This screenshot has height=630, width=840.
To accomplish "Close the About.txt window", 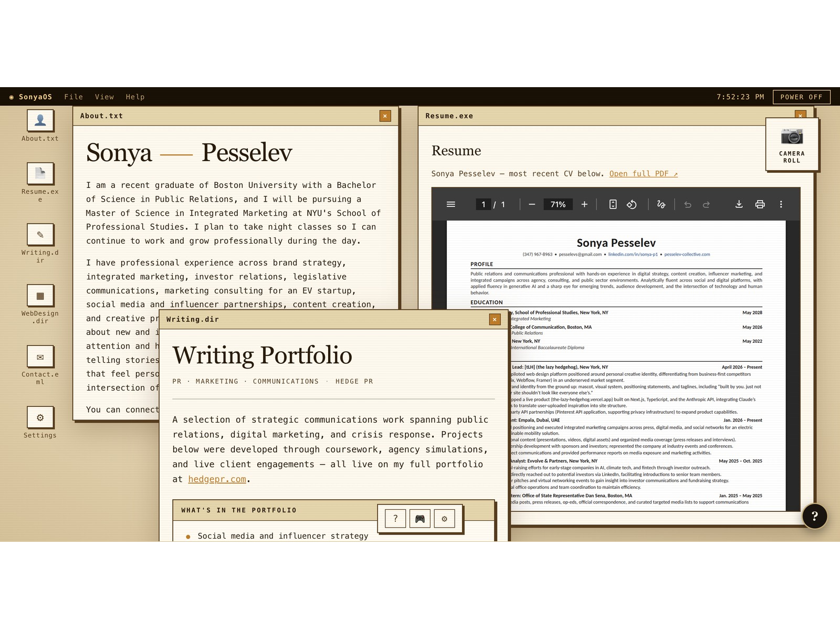I will pyautogui.click(x=385, y=116).
